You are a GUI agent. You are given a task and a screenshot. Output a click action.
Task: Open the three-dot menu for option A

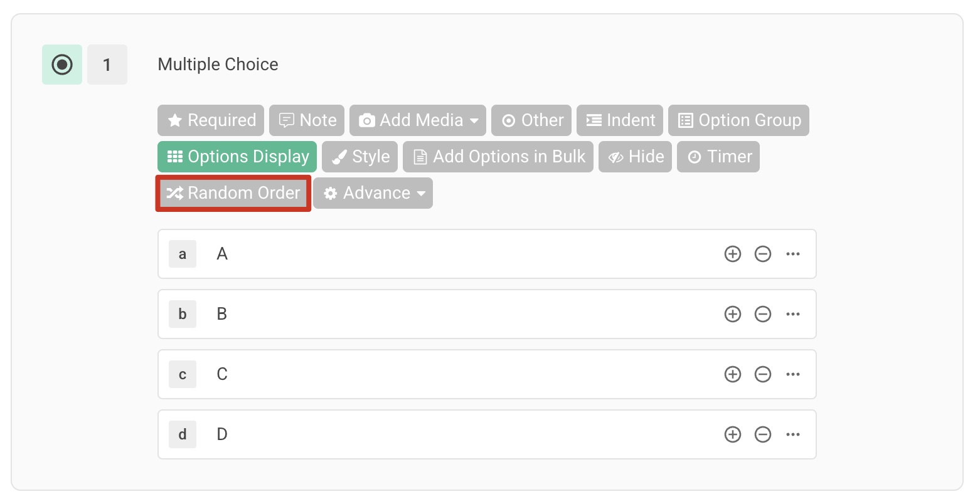792,254
